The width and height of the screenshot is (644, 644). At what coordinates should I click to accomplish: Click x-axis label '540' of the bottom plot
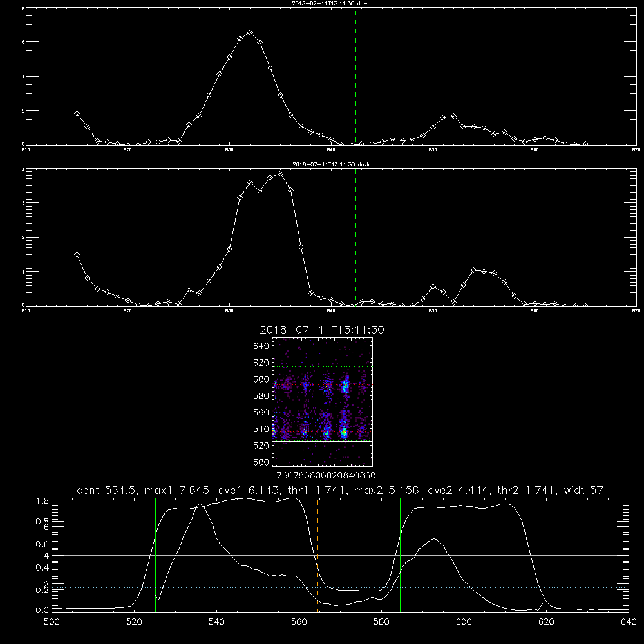point(216,622)
